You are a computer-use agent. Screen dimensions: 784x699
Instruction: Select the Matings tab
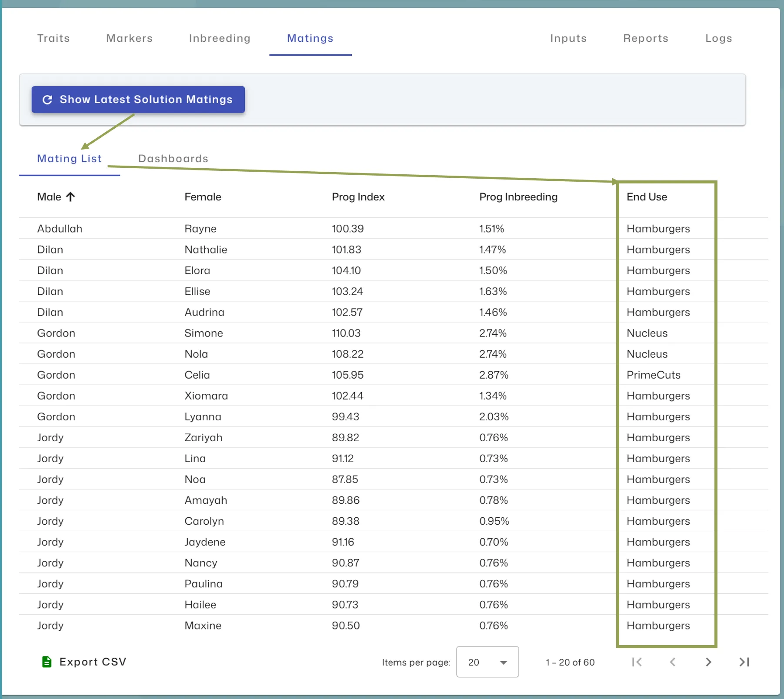(310, 38)
